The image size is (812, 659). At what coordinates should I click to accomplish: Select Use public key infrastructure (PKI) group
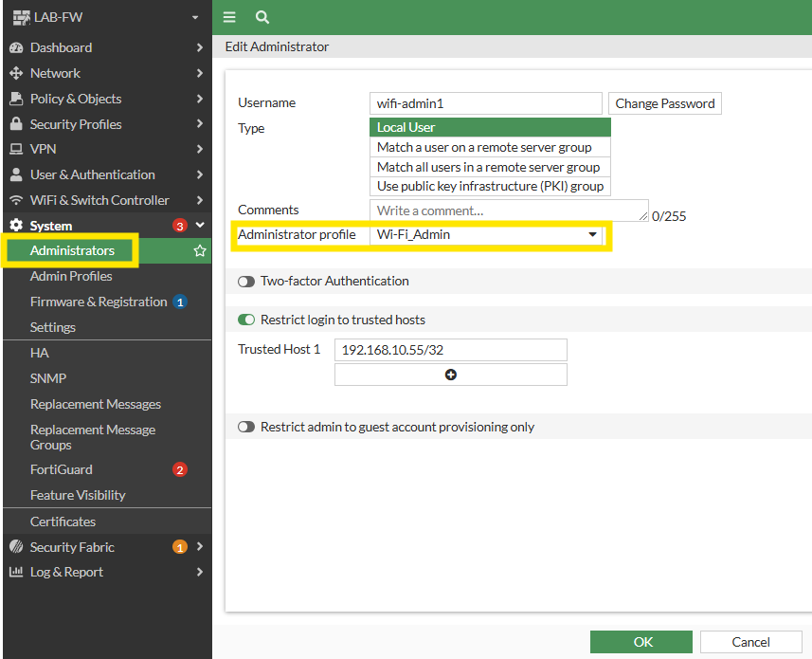(x=490, y=186)
